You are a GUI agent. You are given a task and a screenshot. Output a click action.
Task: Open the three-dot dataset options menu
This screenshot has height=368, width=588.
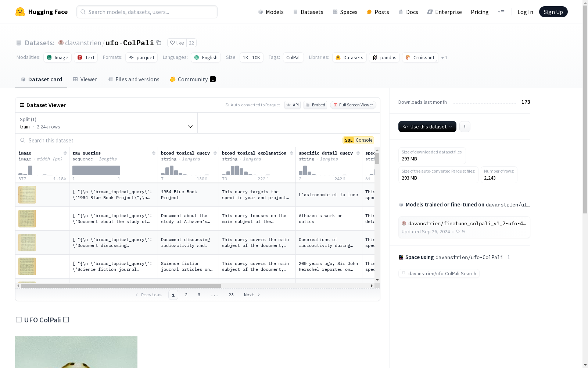coord(465,127)
